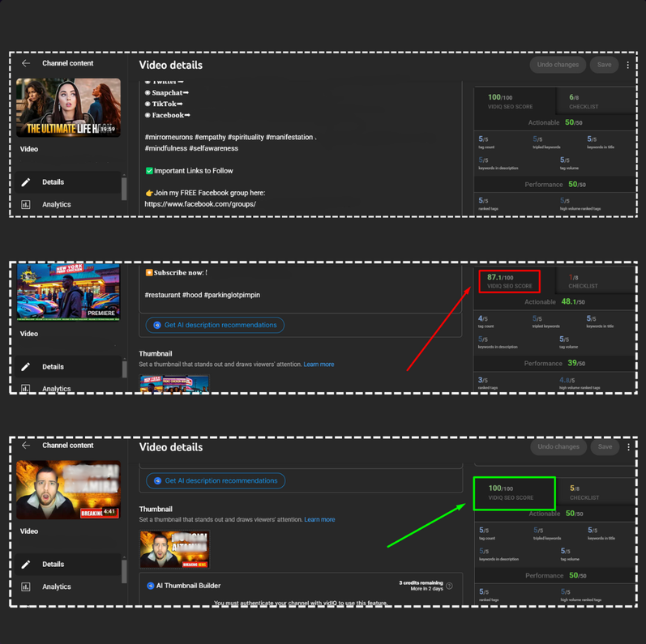
Task: Click Get AI description recommendations in 4:41 video panel
Action: (216, 480)
